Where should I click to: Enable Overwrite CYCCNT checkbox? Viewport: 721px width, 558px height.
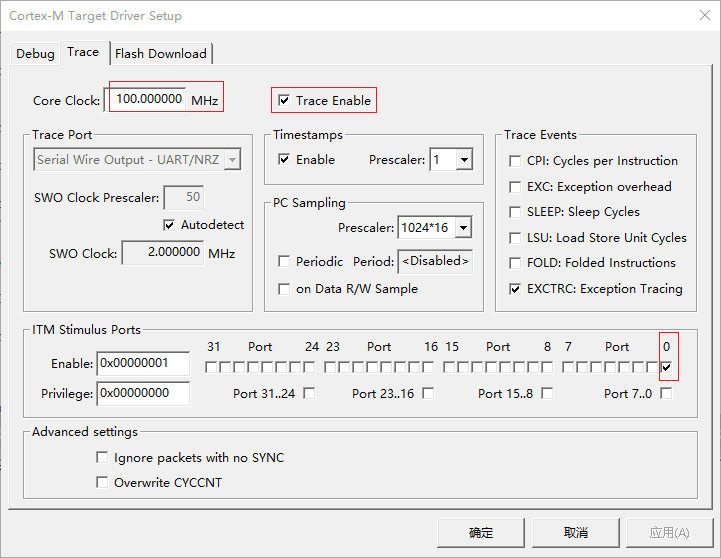pos(102,483)
